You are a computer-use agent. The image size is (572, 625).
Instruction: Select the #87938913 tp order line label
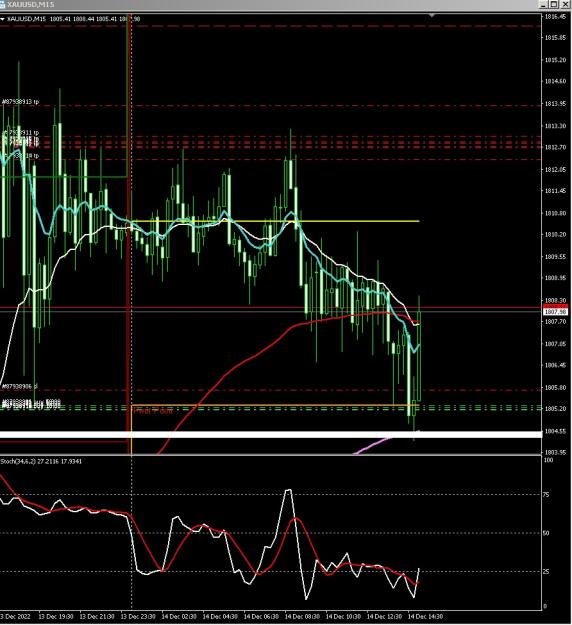(20, 102)
